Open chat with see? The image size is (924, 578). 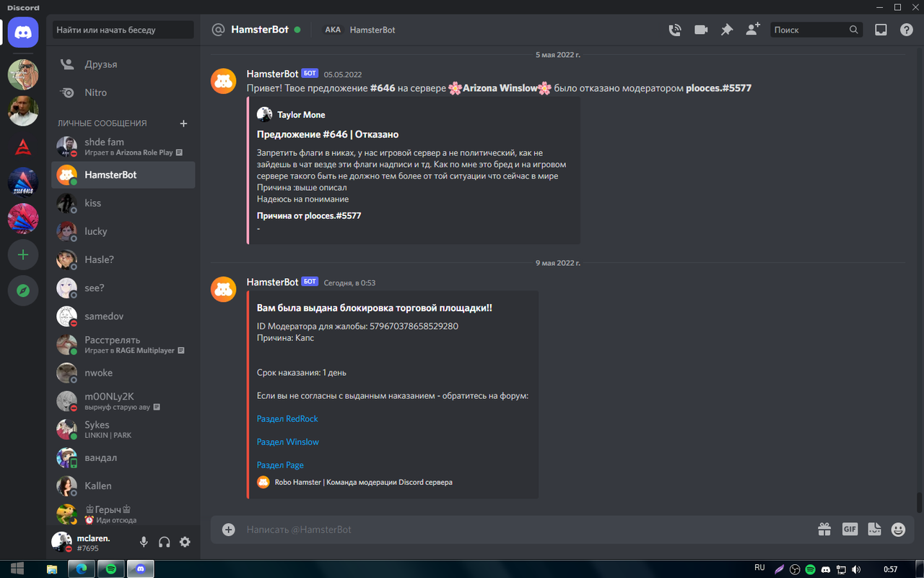point(123,288)
